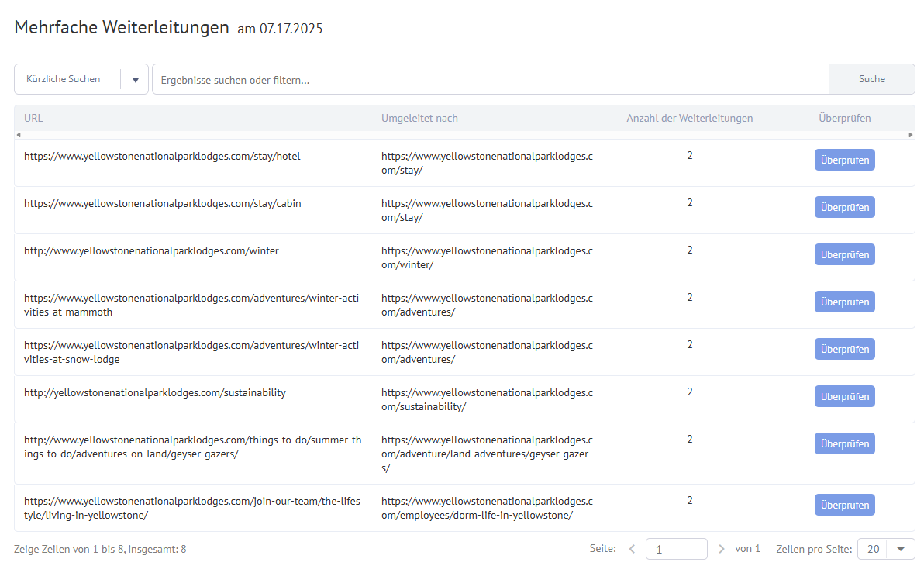Select the http winter URL text

(x=151, y=250)
